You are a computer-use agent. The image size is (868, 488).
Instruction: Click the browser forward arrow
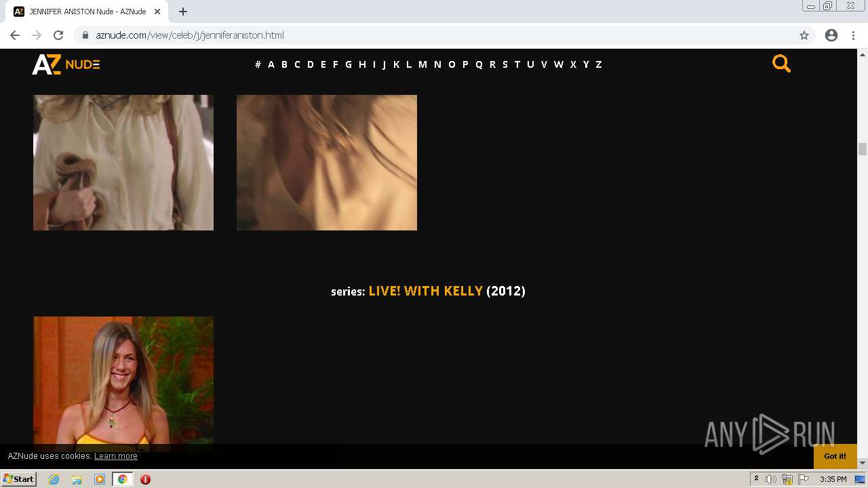pos(37,35)
